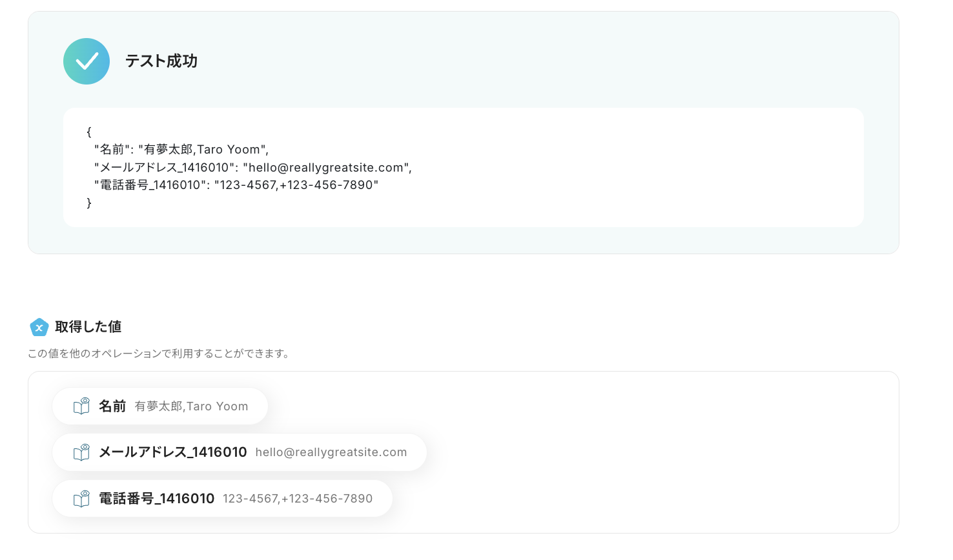Click the メールアドレス line in JSON output
Image resolution: width=953 pixels, height=560 pixels.
coord(252,168)
